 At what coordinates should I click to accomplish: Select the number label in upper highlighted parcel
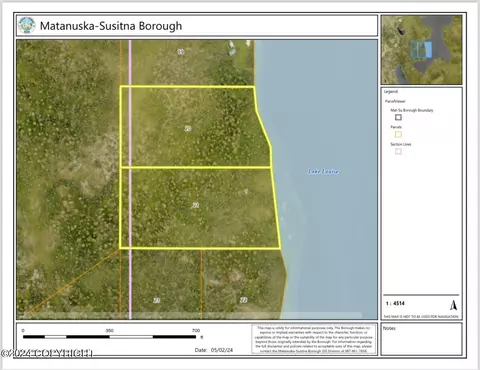188,128
